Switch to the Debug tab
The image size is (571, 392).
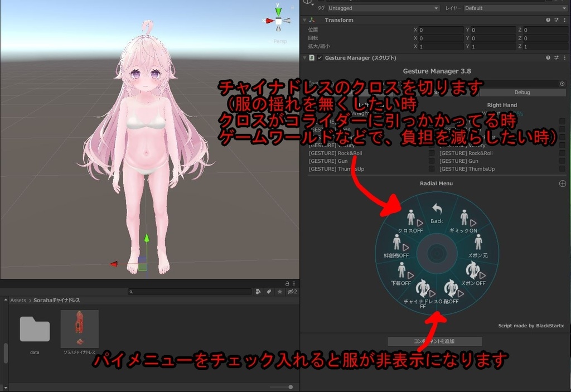pos(522,92)
